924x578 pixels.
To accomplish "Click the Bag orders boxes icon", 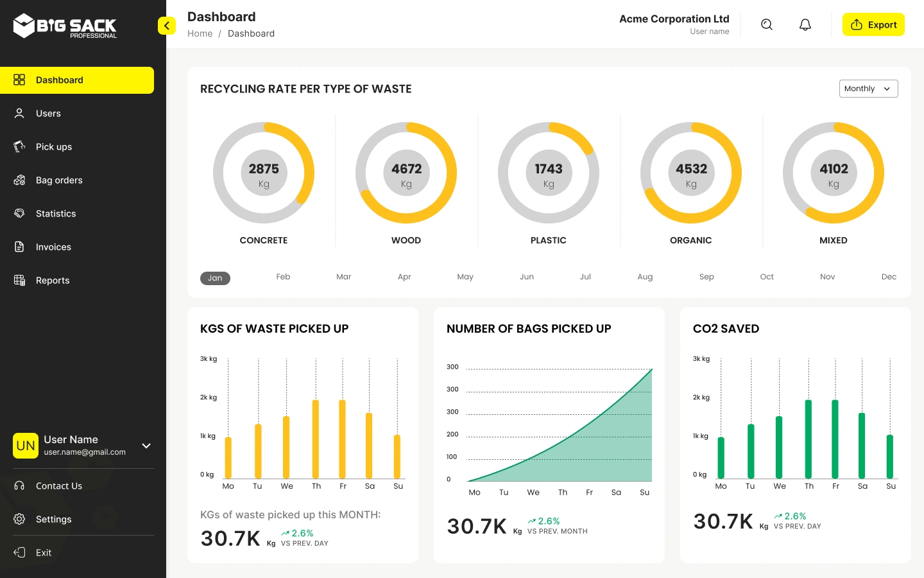I will (x=19, y=180).
